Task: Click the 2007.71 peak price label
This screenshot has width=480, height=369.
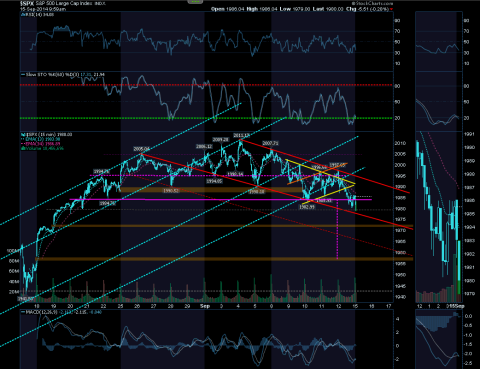Action: coord(270,143)
